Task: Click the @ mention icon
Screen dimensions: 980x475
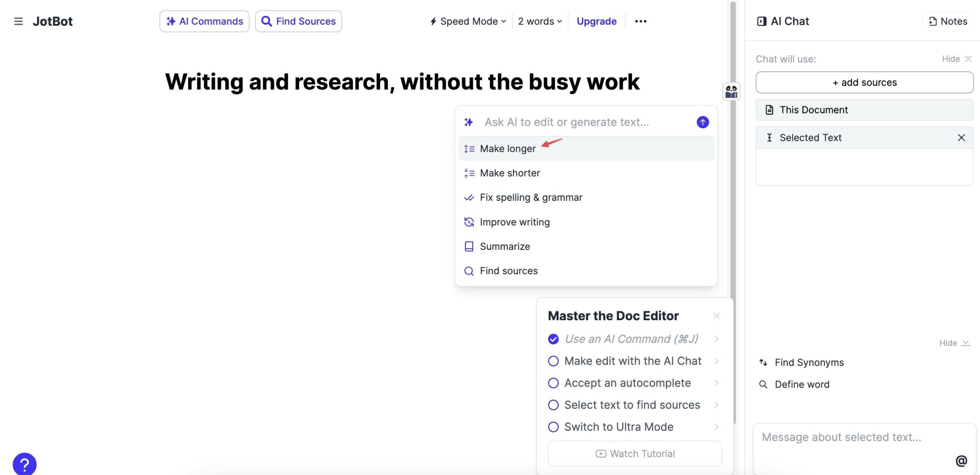Action: coord(961,461)
